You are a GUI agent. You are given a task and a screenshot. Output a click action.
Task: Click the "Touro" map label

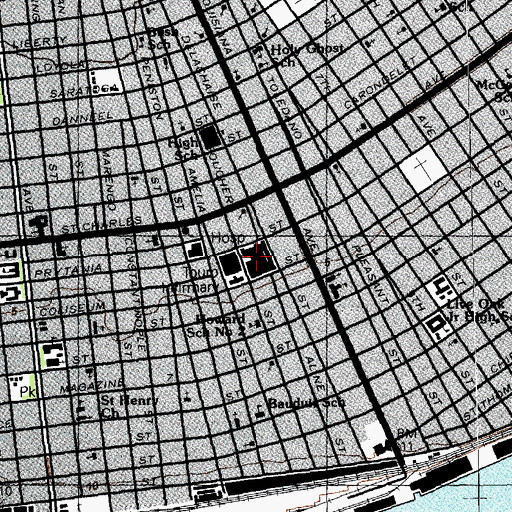200,273
